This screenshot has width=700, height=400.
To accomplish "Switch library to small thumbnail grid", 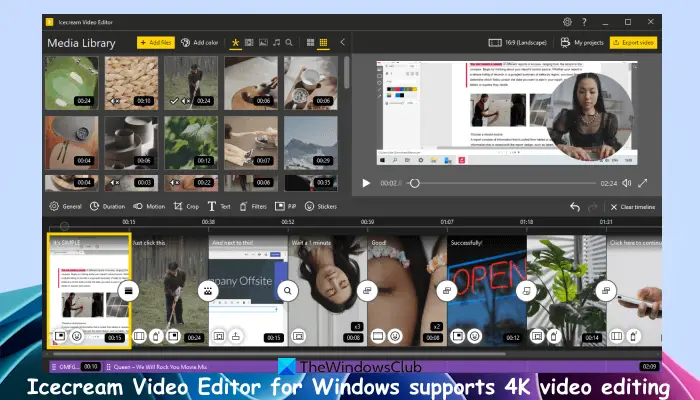I will (323, 42).
